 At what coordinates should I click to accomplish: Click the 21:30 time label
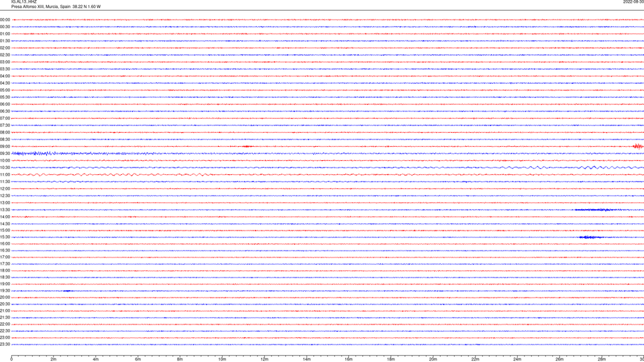(x=5, y=318)
